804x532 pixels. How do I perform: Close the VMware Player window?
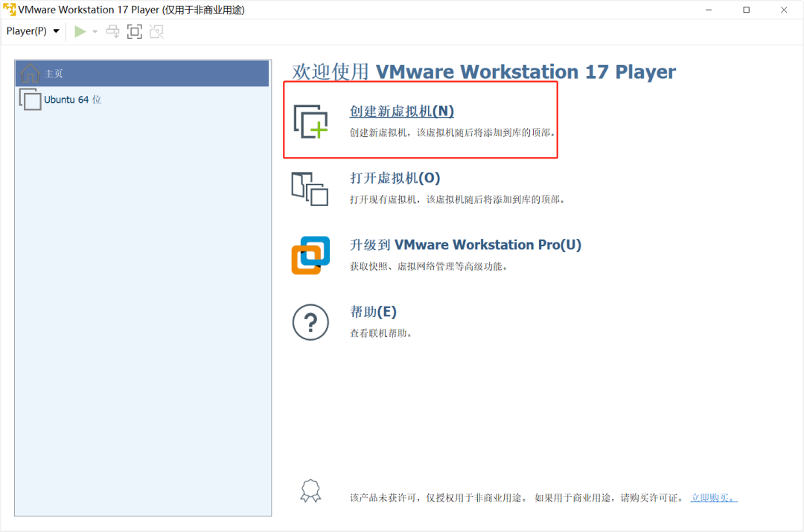click(784, 10)
